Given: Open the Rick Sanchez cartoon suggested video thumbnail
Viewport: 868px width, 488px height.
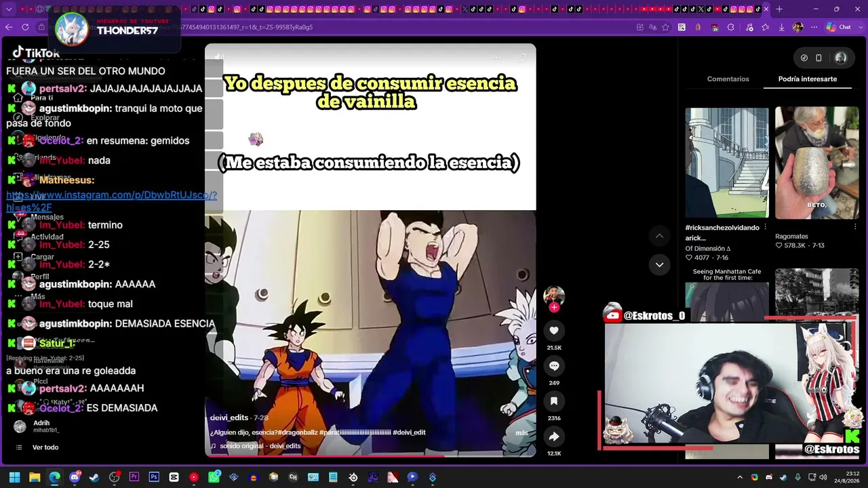Looking at the screenshot, I should pyautogui.click(x=727, y=163).
